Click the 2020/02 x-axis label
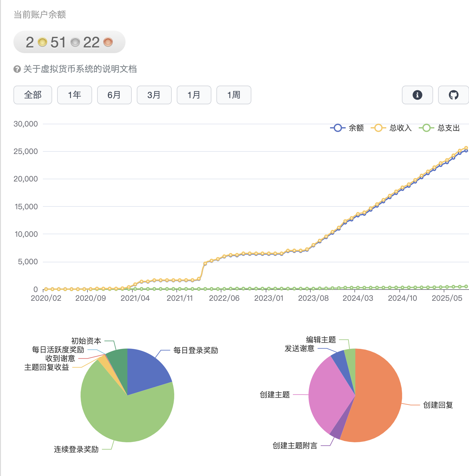Viewport: 469px width, 476px height. click(46, 298)
